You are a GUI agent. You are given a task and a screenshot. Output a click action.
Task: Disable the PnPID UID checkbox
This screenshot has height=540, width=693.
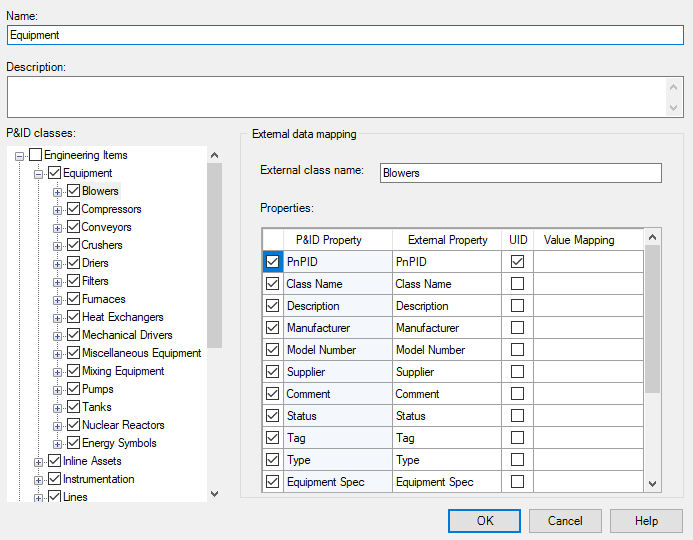517,262
